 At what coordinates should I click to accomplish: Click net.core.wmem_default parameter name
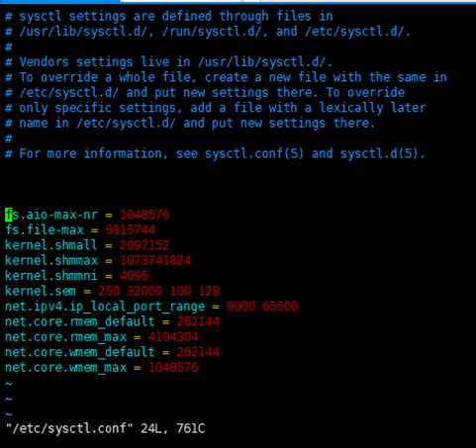(x=80, y=352)
